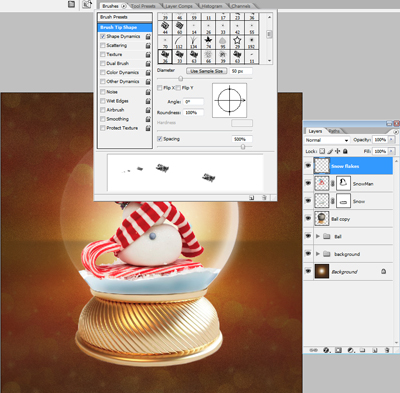Select the Background layer thumbnail
This screenshot has width=400, height=393.
(322, 271)
